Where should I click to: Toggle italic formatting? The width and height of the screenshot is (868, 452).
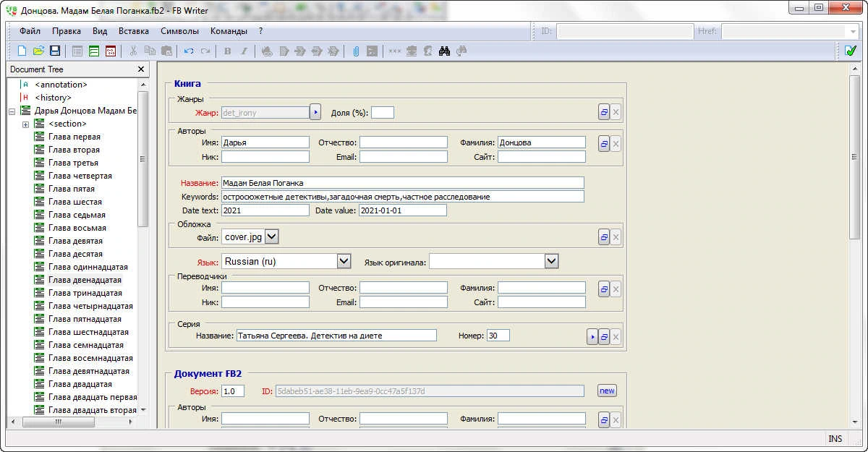(244, 51)
